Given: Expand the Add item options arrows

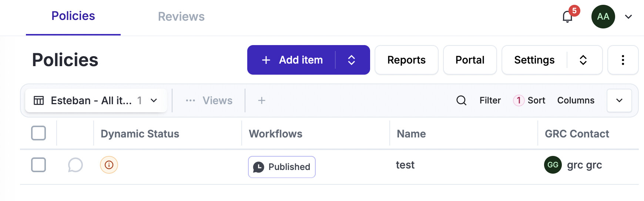Looking at the screenshot, I should 352,60.
